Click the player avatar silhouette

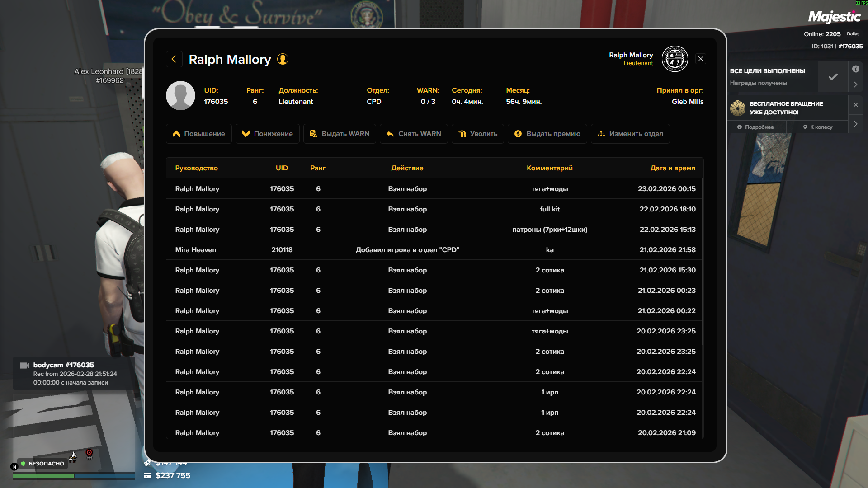[x=180, y=96]
